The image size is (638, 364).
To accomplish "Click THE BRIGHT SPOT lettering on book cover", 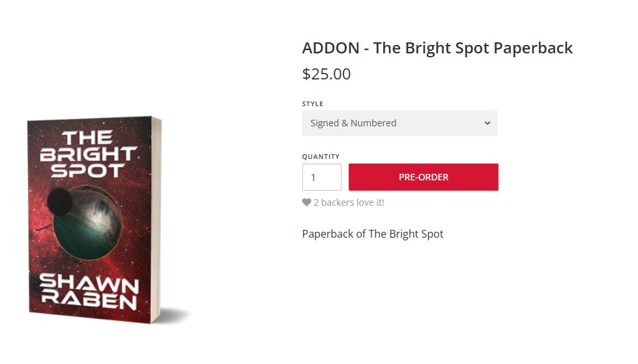I will [x=88, y=154].
